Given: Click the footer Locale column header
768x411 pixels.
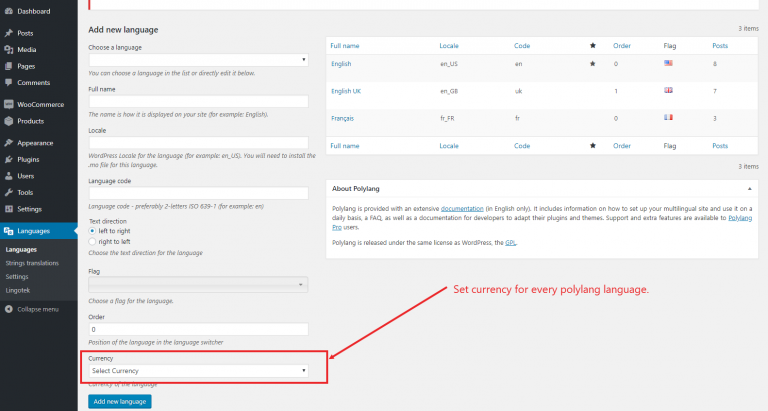Looking at the screenshot, I should [x=449, y=145].
